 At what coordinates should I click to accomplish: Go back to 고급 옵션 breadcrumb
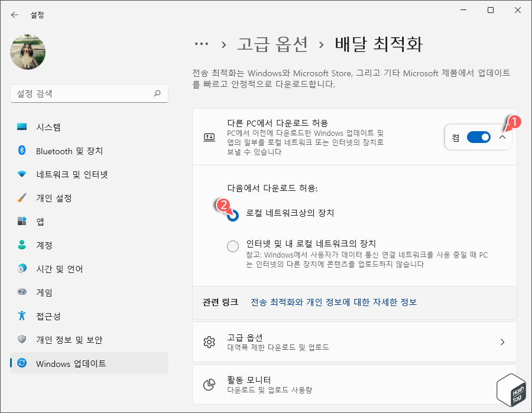point(273,44)
